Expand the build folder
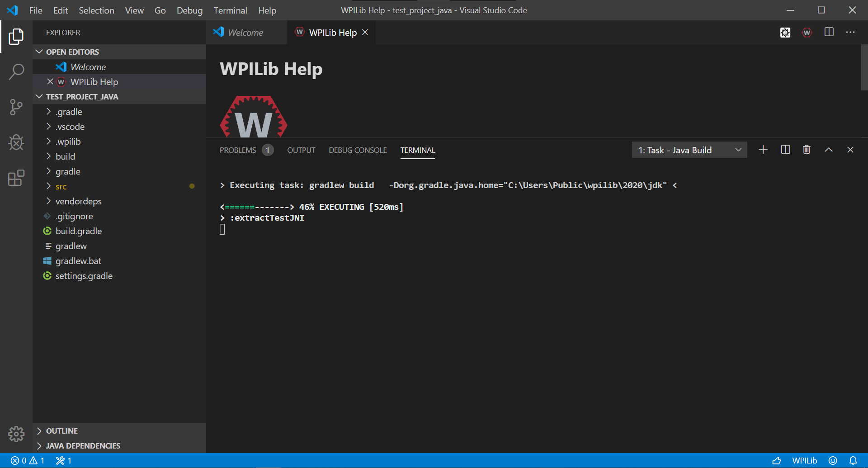Image resolution: width=868 pixels, height=468 pixels. pos(119,156)
